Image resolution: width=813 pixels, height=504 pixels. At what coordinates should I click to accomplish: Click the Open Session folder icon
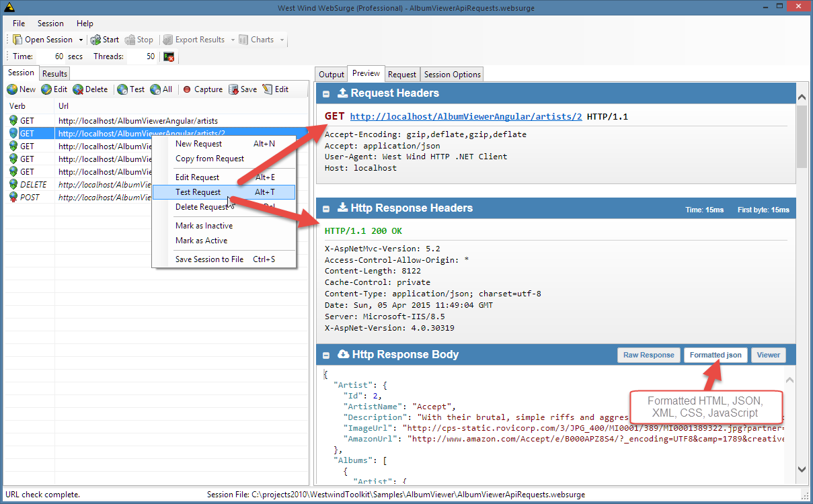coord(17,40)
